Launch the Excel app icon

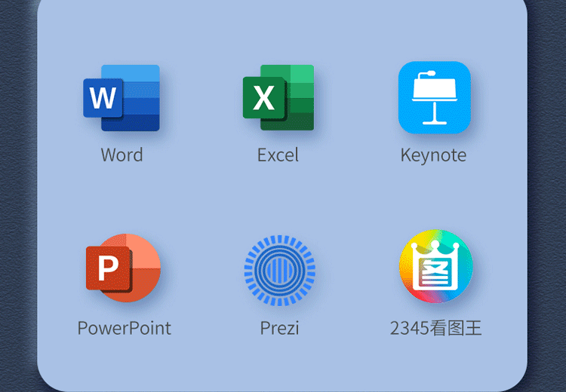point(278,97)
